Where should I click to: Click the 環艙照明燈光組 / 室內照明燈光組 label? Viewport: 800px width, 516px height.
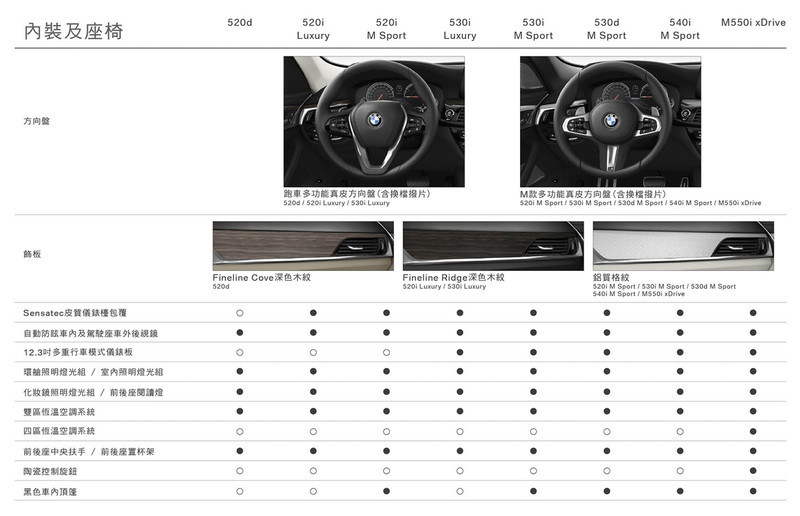tap(93, 372)
